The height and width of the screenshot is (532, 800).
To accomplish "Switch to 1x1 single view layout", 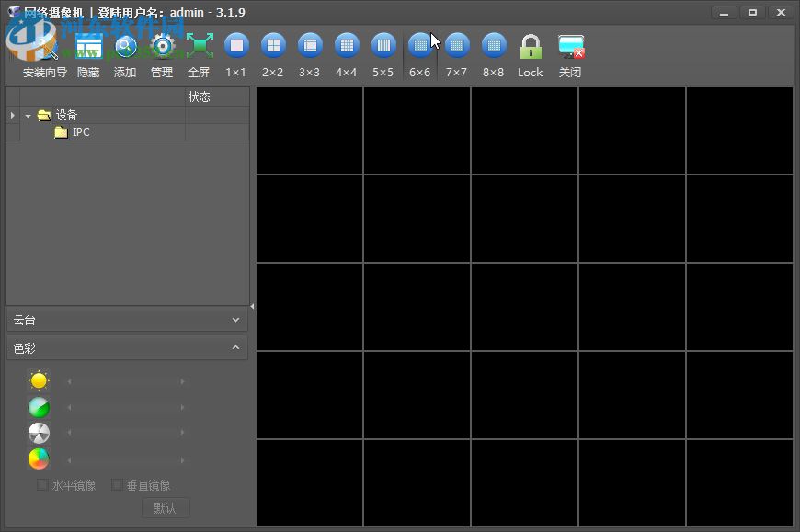I will 236,46.
